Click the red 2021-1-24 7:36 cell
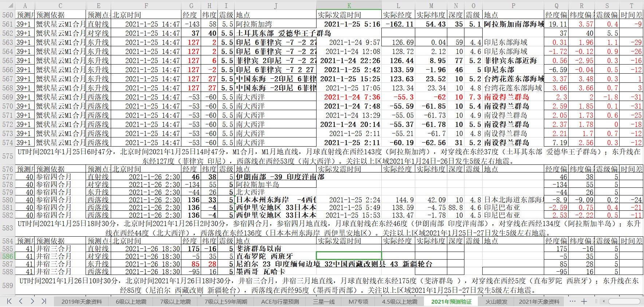The image size is (644, 307). pos(349,97)
